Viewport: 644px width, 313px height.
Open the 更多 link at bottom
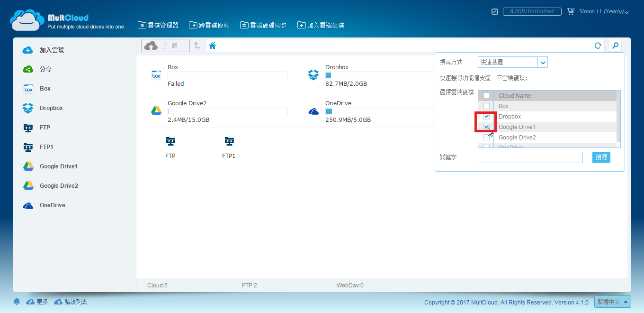(x=37, y=302)
